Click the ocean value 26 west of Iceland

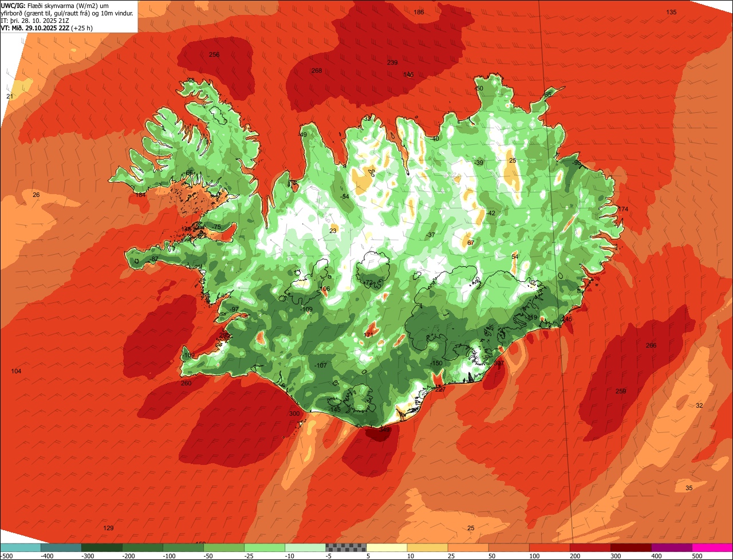[x=36, y=195]
